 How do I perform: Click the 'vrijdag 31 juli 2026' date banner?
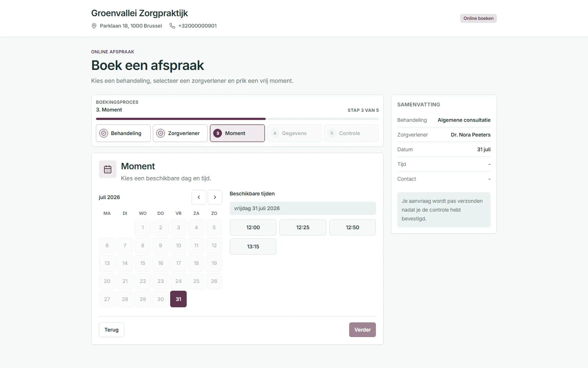coord(303,208)
